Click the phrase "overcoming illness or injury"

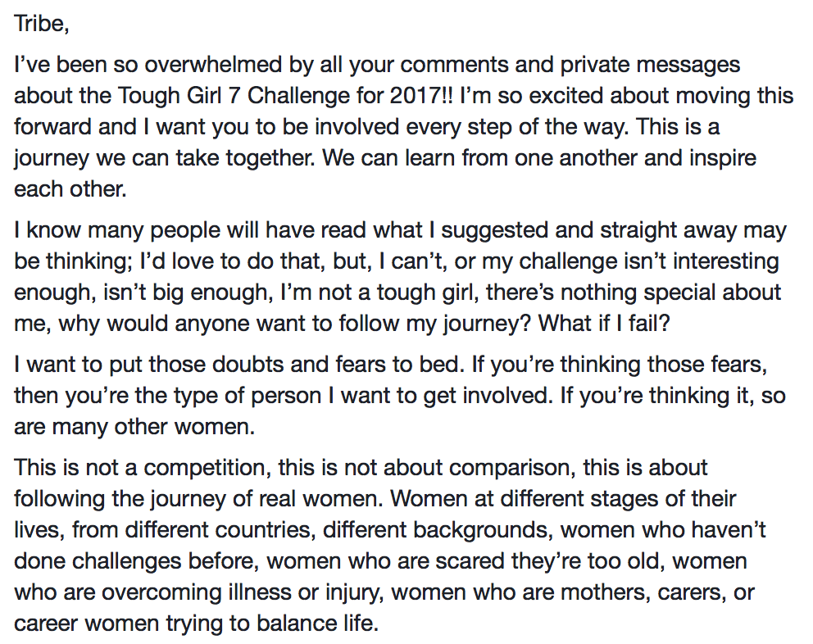click(x=242, y=592)
